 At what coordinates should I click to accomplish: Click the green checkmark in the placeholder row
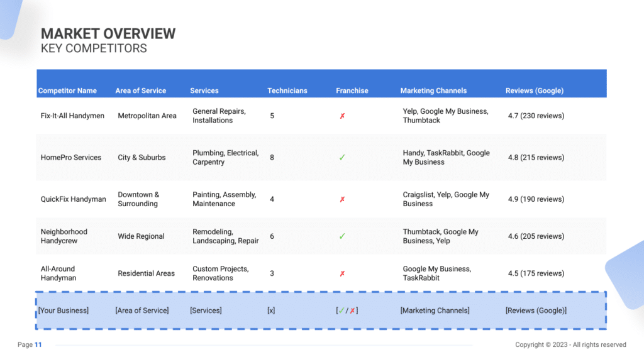click(x=341, y=310)
